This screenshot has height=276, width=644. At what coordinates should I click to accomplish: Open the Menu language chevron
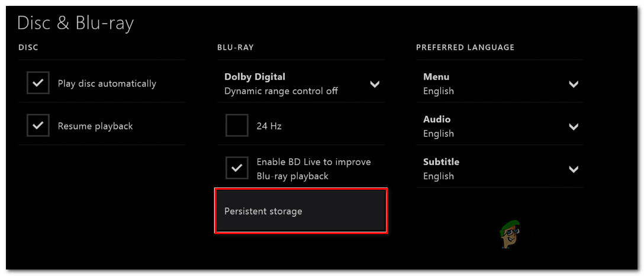[x=573, y=84]
